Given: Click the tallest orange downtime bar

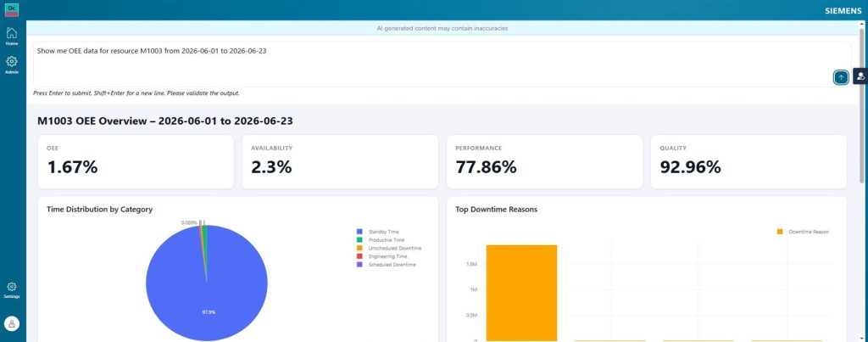Looking at the screenshot, I should (x=521, y=293).
